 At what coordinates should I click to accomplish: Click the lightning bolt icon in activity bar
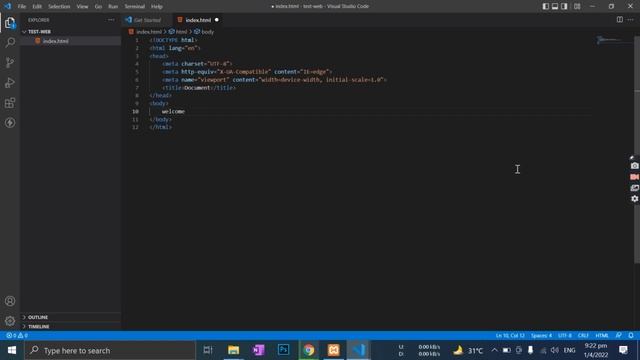tap(10, 122)
